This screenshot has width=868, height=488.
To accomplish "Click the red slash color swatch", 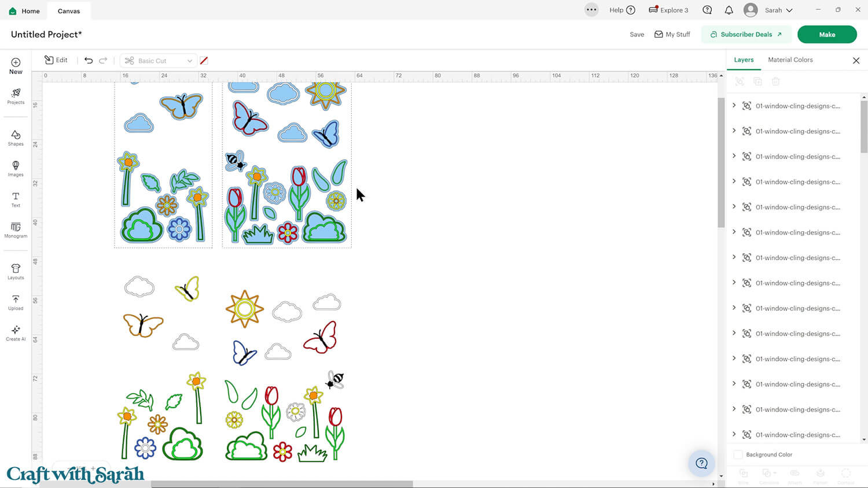I will (204, 61).
